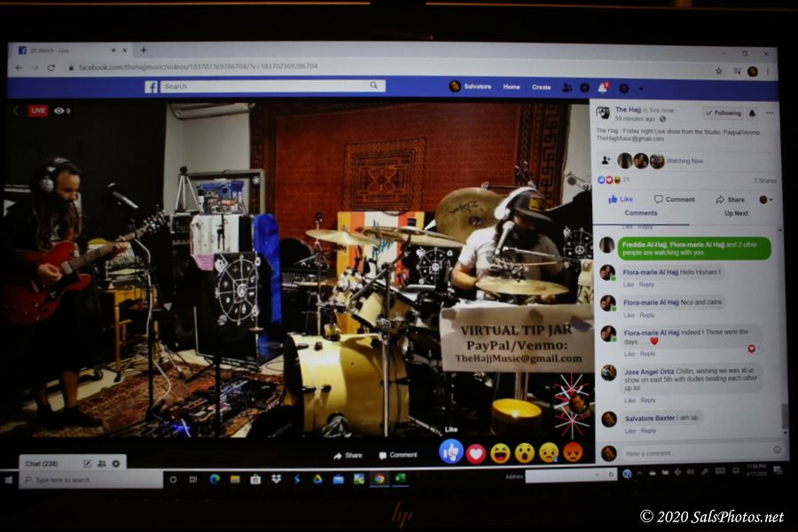Toggle page notifications bell next to Following
Viewport: 798px width, 532px height.
pyautogui.click(x=752, y=113)
